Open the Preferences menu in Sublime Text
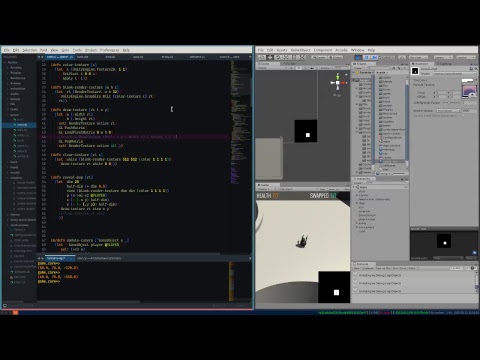The width and height of the screenshot is (480, 360). point(110,50)
